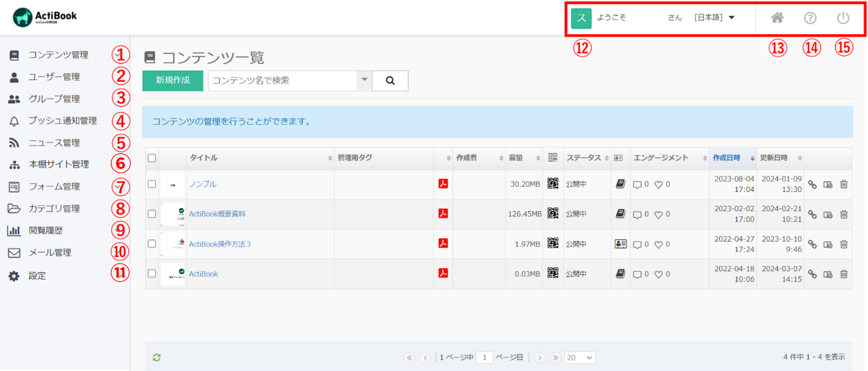Click the ID card icon in ActiBook操作方法3 row
This screenshot has width=868, height=371.
click(x=621, y=244)
